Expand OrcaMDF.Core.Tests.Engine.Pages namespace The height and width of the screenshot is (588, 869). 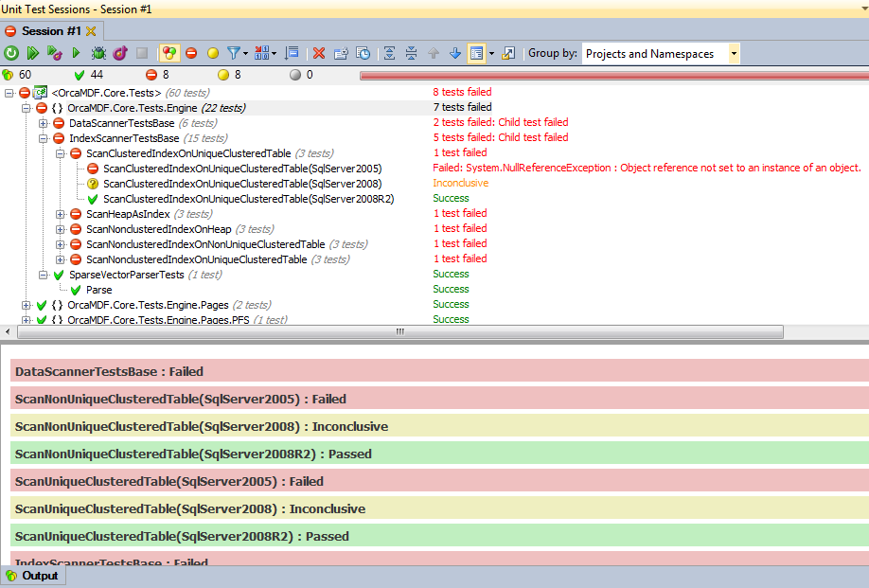27,305
